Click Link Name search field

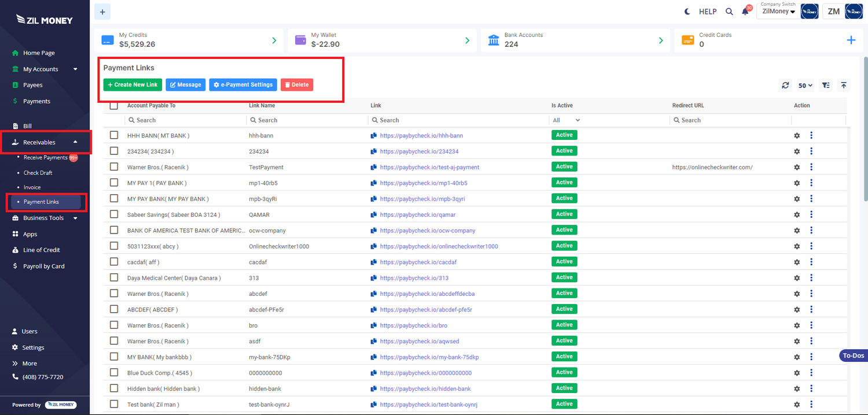point(307,120)
